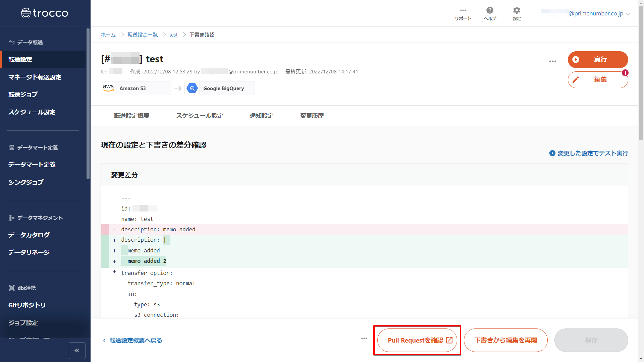Click the 's3_connection:' line
The height and width of the screenshot is (362, 644).
[157, 315]
